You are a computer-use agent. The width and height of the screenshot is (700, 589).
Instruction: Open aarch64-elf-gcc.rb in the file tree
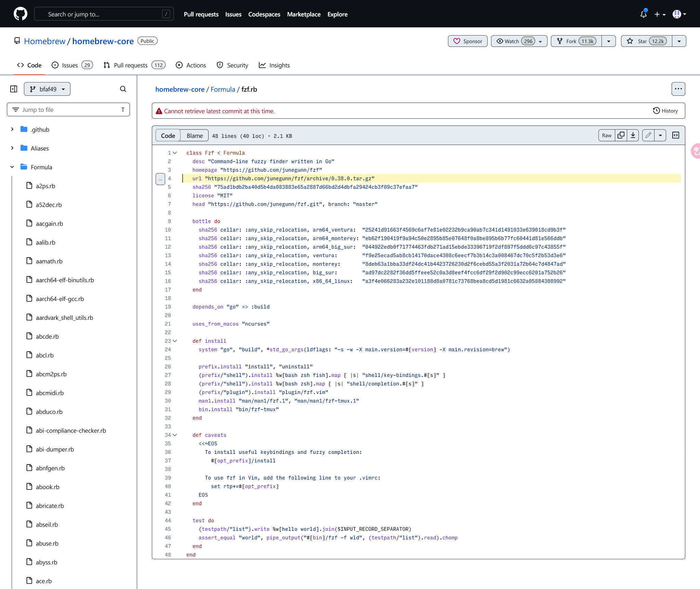[60, 299]
